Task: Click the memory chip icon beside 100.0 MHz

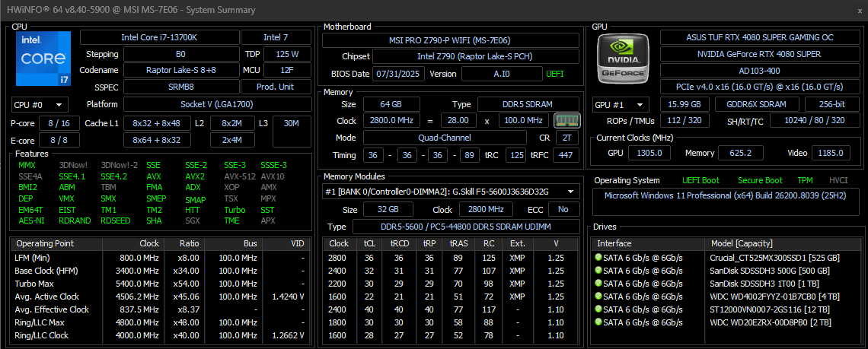Action: [x=566, y=120]
